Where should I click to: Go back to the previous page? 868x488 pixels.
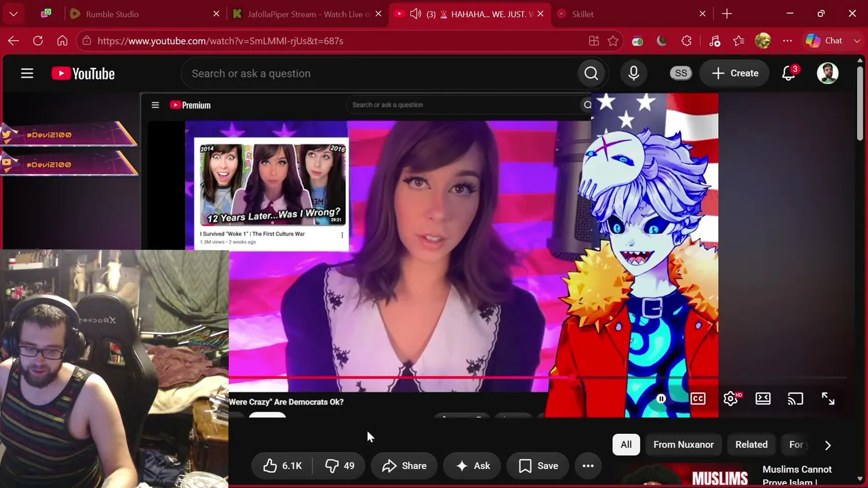(14, 41)
